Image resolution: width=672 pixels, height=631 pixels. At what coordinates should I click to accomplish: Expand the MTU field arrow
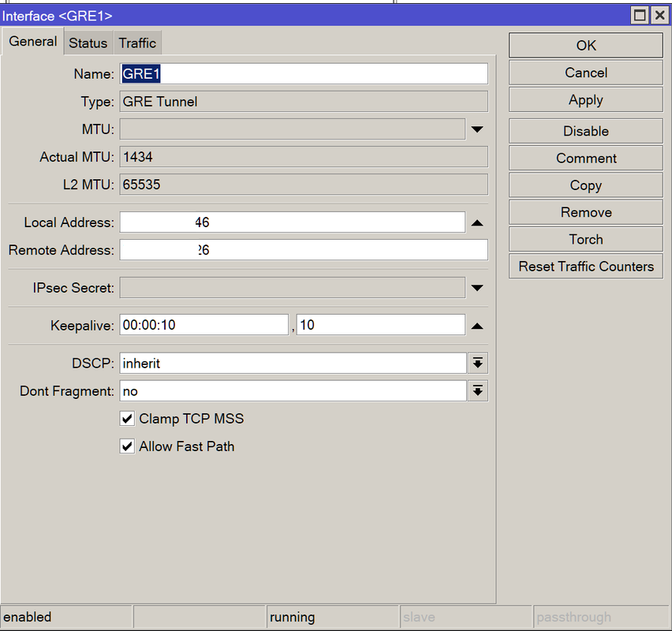pyautogui.click(x=477, y=129)
